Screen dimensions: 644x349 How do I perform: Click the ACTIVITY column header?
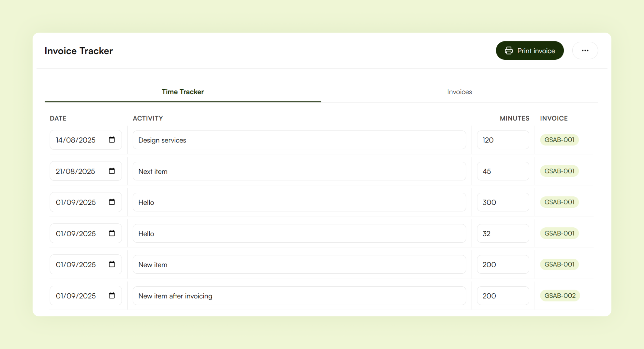[148, 118]
